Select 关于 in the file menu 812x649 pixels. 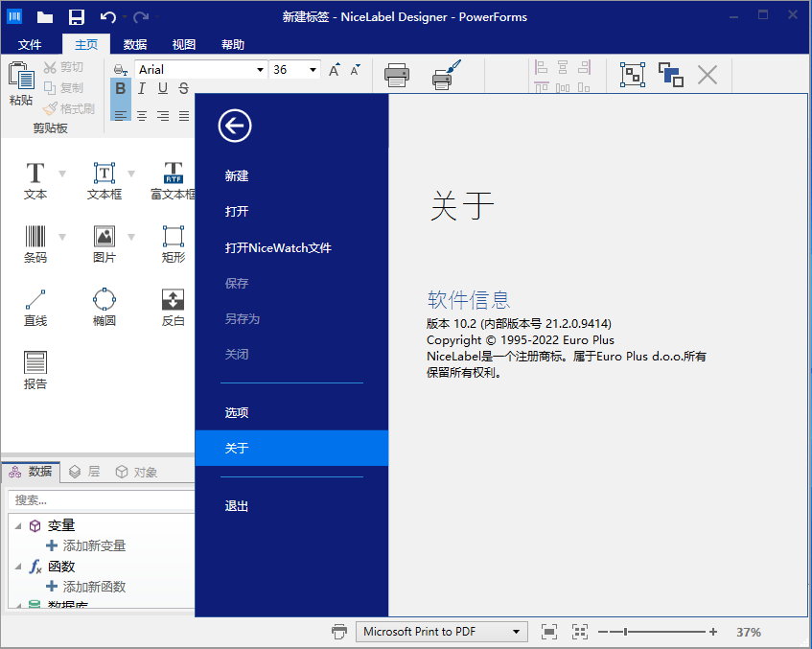(x=291, y=448)
